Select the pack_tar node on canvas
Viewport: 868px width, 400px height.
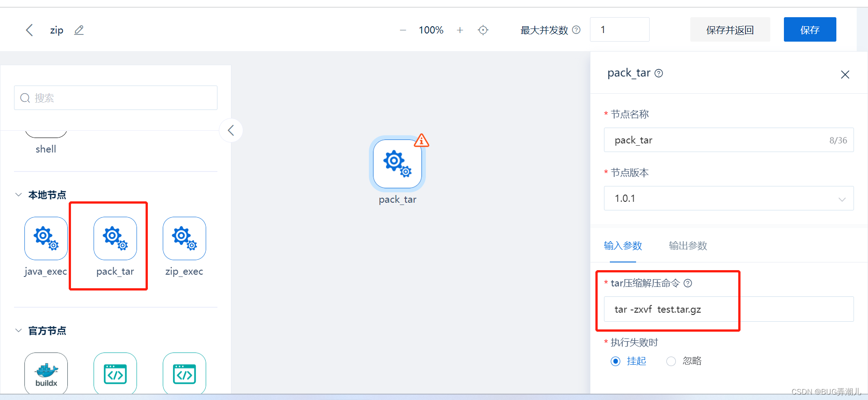point(397,164)
